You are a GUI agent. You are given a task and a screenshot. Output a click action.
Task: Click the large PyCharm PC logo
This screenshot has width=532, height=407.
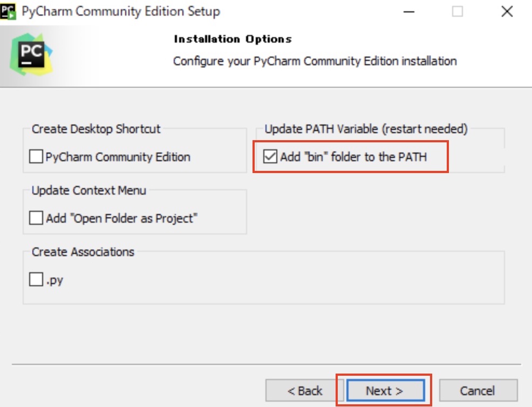click(x=31, y=54)
